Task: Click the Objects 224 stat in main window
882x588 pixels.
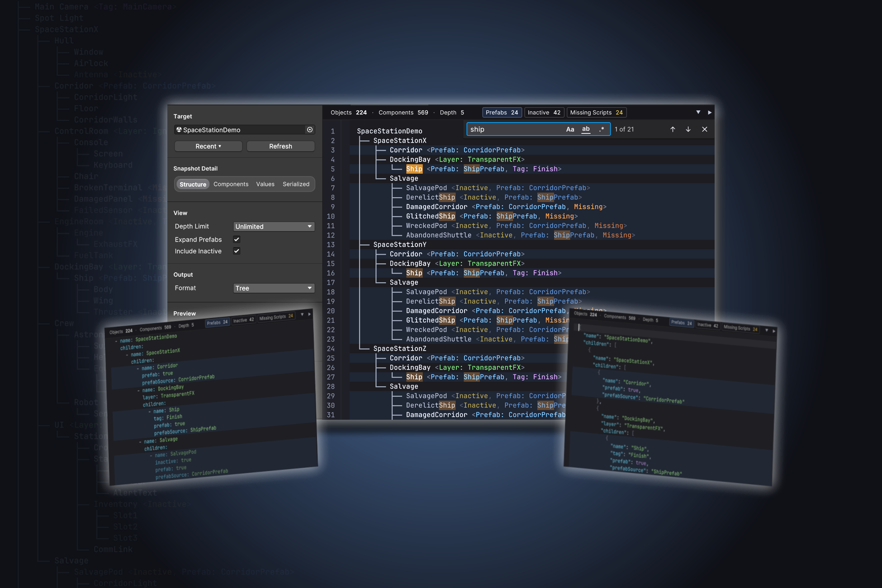Action: point(348,113)
